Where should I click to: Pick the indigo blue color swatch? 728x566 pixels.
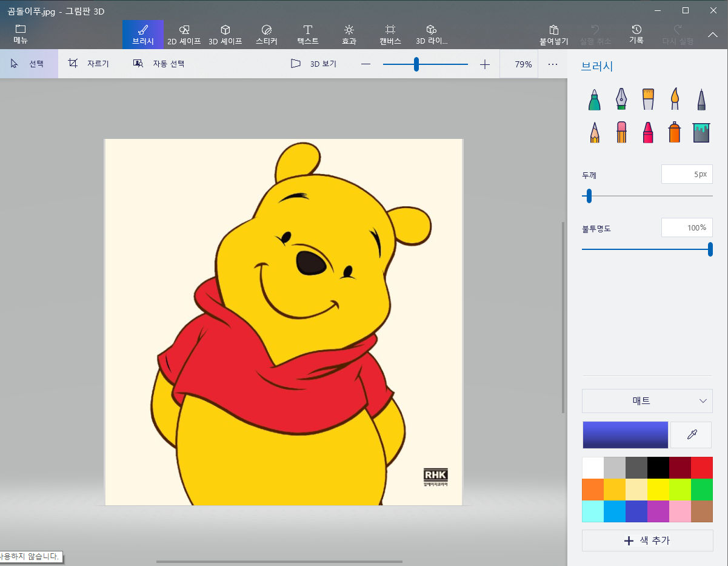pyautogui.click(x=636, y=512)
